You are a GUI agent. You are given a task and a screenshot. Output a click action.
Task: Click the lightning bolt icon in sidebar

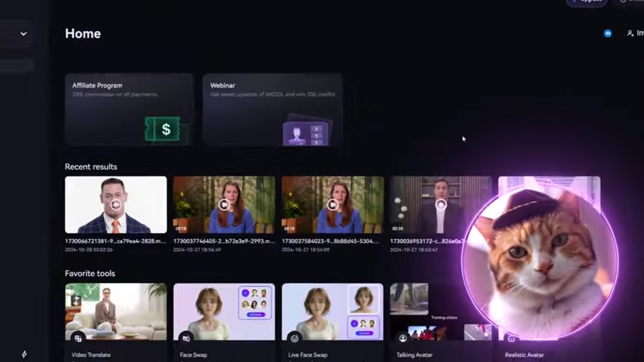coord(24,354)
